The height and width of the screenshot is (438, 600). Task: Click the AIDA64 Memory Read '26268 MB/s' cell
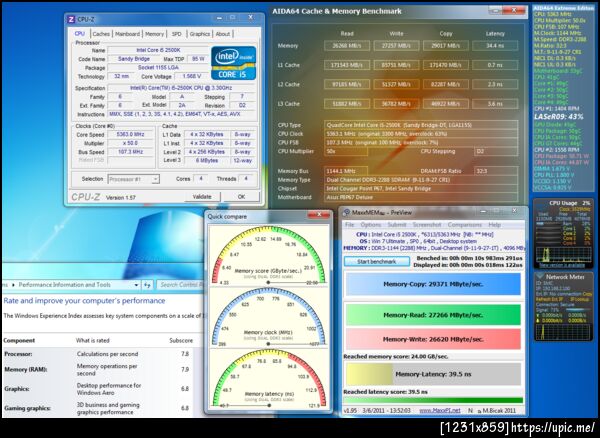pyautogui.click(x=347, y=46)
